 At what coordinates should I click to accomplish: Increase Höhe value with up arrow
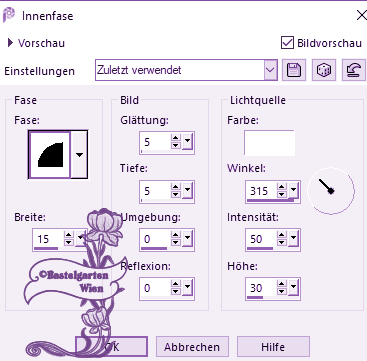pyautogui.click(x=282, y=284)
